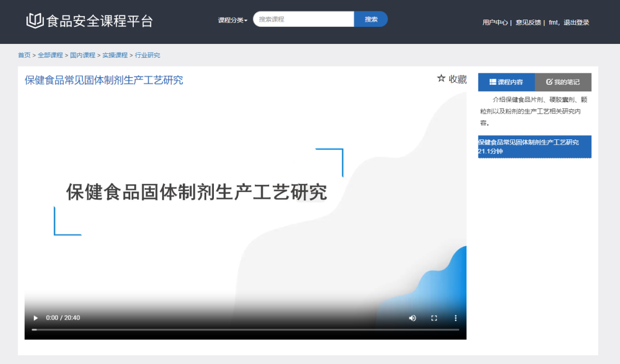Open 全部课程 breadcrumb link
The height and width of the screenshot is (364, 620).
click(x=50, y=55)
